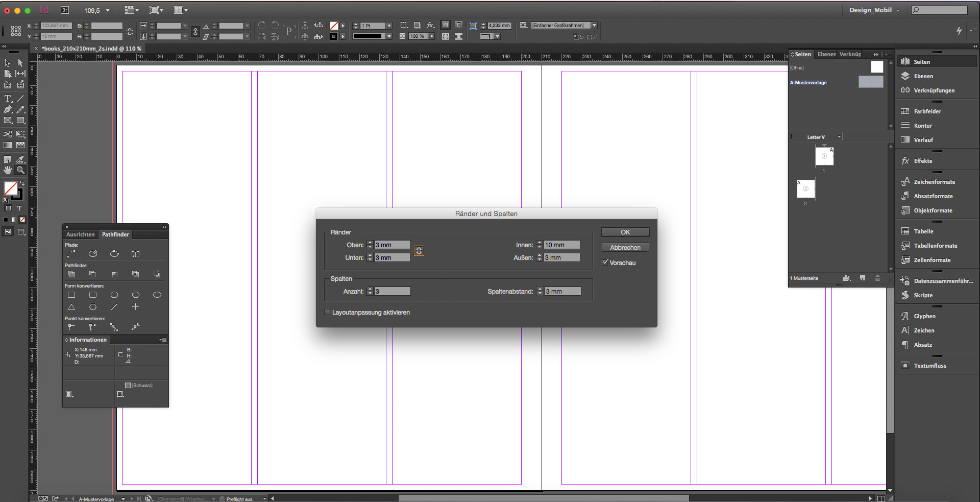
Task: Select the Scissors tool
Action: [7, 134]
